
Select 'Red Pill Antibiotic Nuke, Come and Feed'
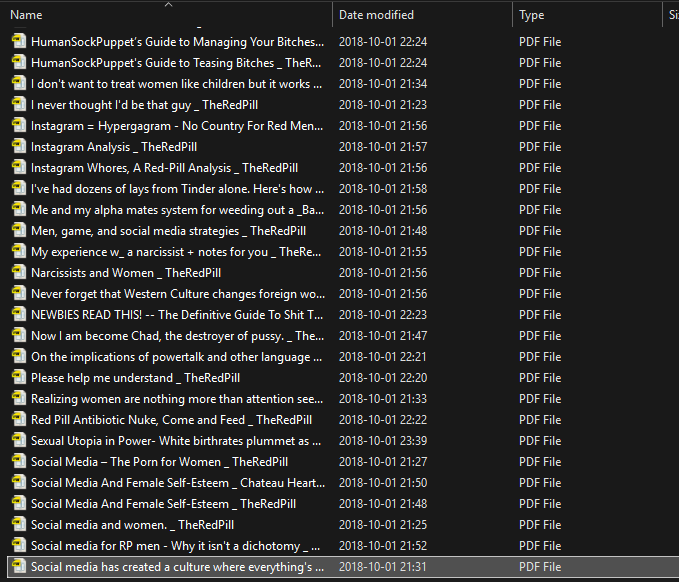pos(171,420)
